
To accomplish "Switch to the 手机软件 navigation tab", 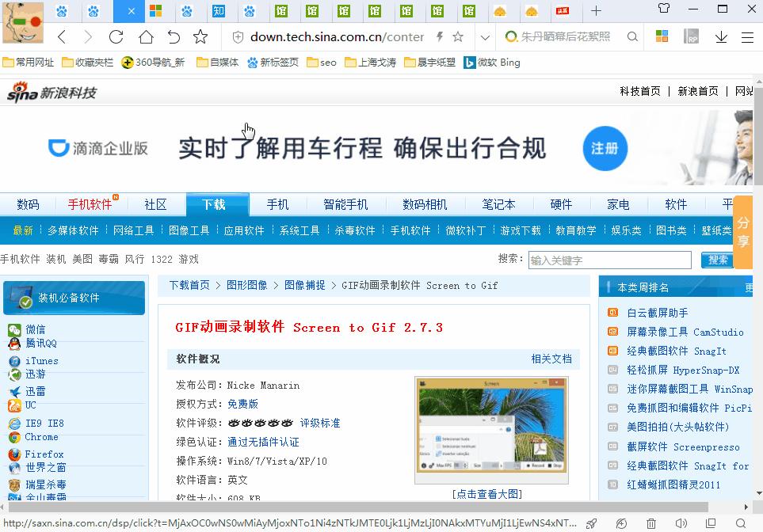I will (89, 203).
